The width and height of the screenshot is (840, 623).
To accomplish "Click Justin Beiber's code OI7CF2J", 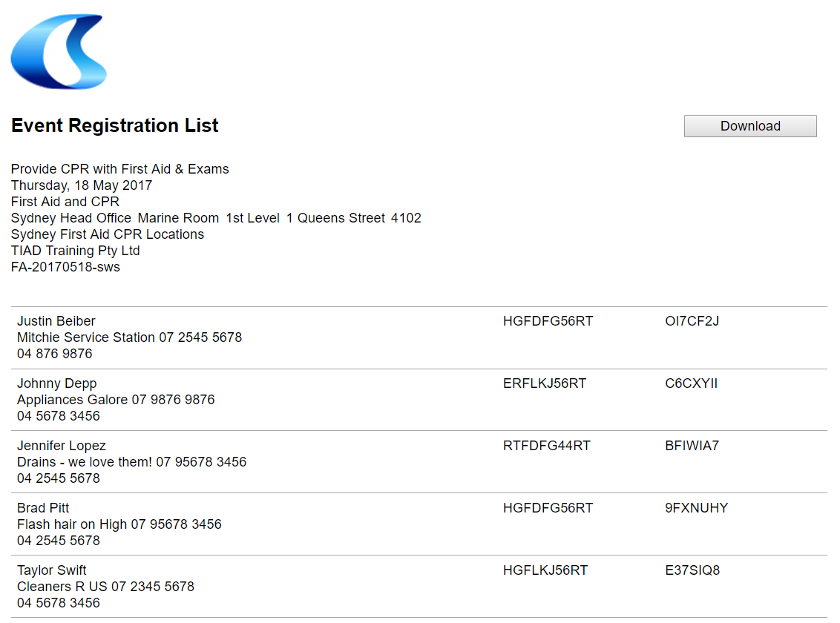I will (x=692, y=321).
